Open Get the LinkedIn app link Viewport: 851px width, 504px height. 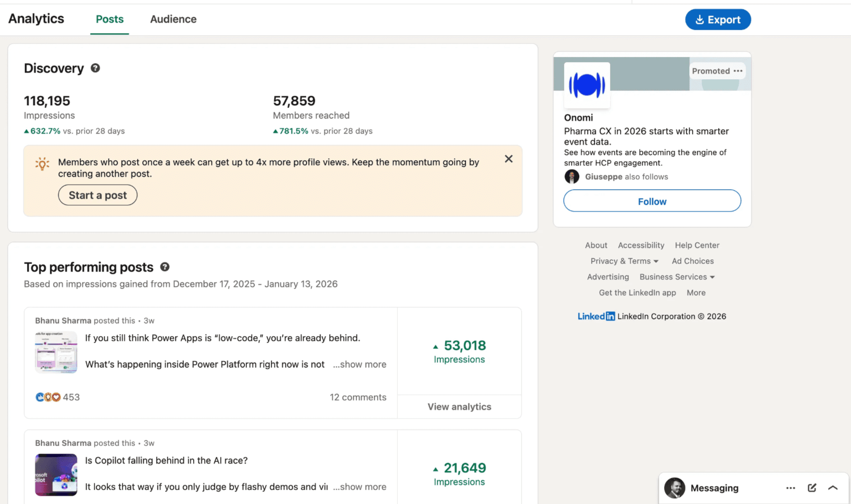637,293
